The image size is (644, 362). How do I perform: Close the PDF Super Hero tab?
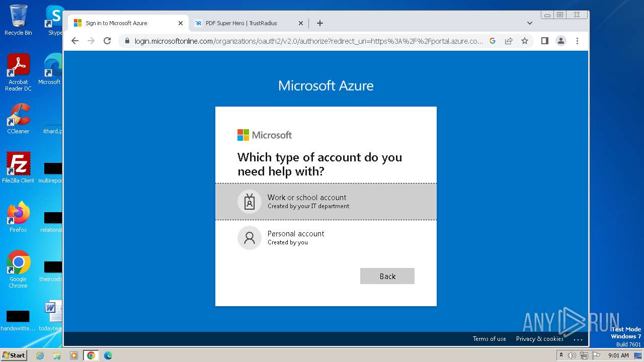point(301,23)
